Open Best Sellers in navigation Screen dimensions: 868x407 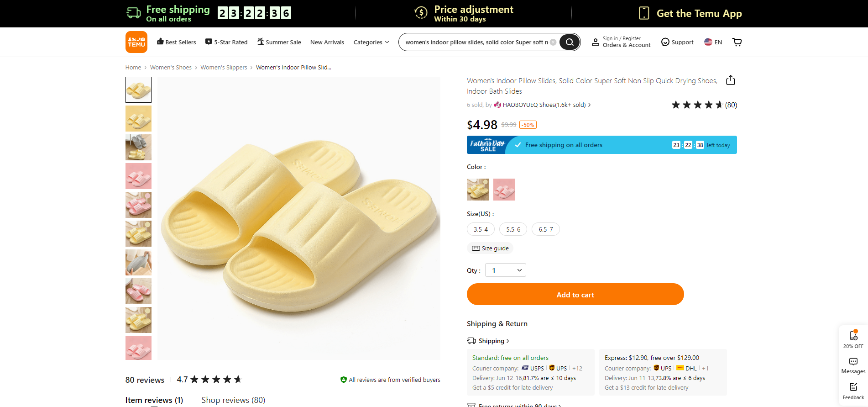pos(176,42)
